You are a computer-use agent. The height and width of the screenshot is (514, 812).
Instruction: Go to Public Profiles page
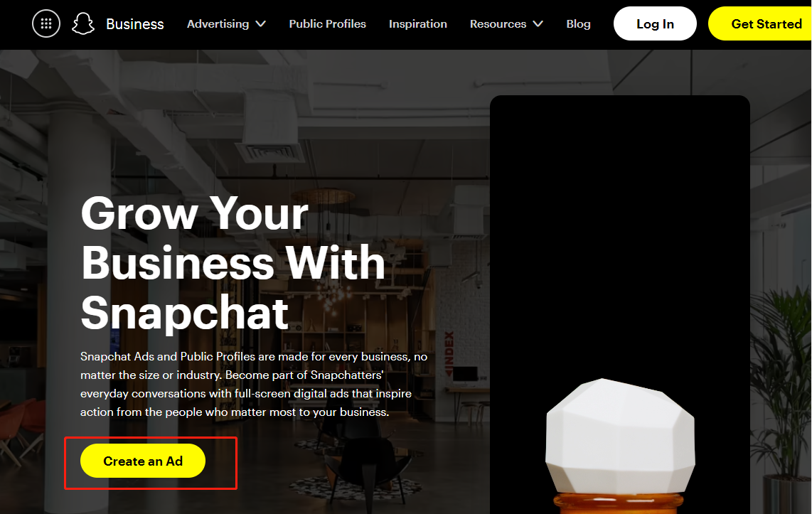[327, 23]
